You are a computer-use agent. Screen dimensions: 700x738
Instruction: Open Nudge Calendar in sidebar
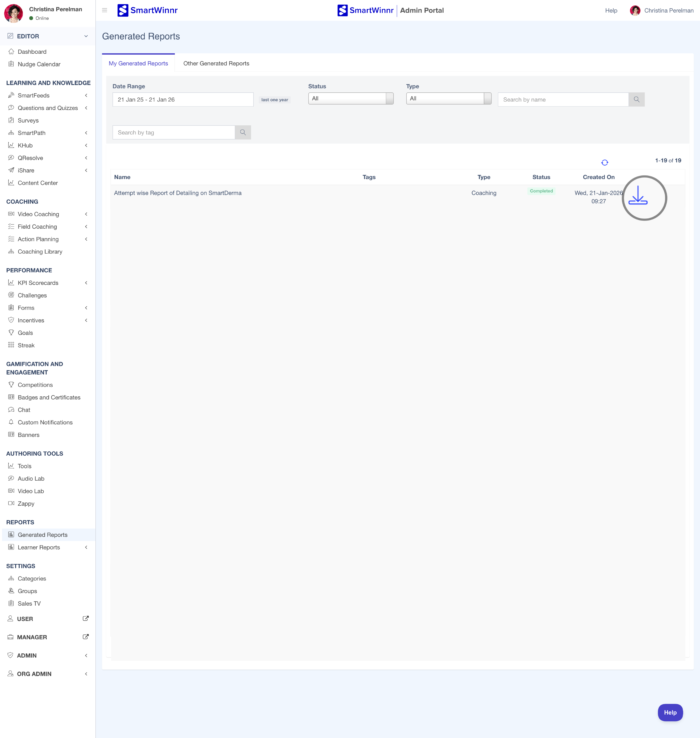pyautogui.click(x=39, y=64)
